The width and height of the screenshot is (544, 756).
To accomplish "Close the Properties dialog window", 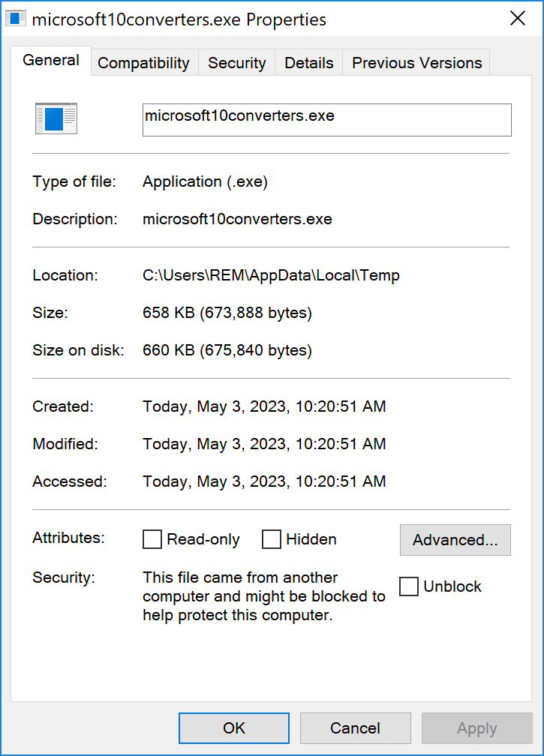I will (518, 19).
